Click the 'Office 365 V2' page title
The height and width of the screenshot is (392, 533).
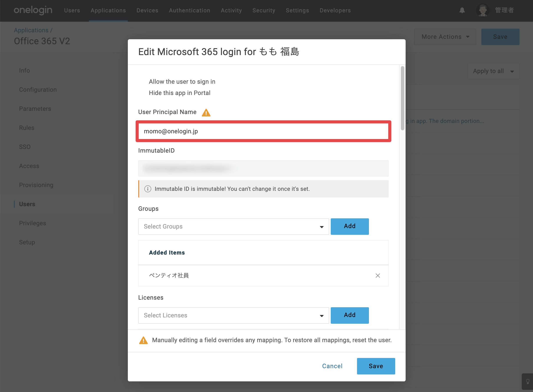click(x=42, y=41)
